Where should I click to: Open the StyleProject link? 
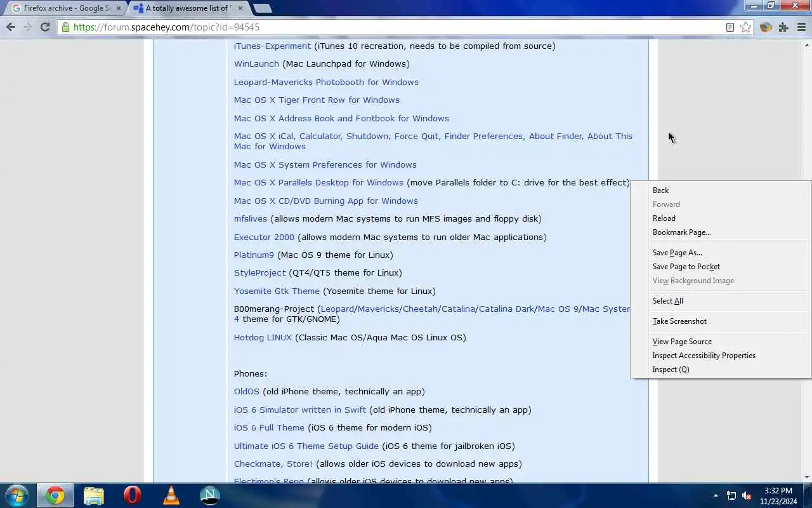[x=259, y=272]
